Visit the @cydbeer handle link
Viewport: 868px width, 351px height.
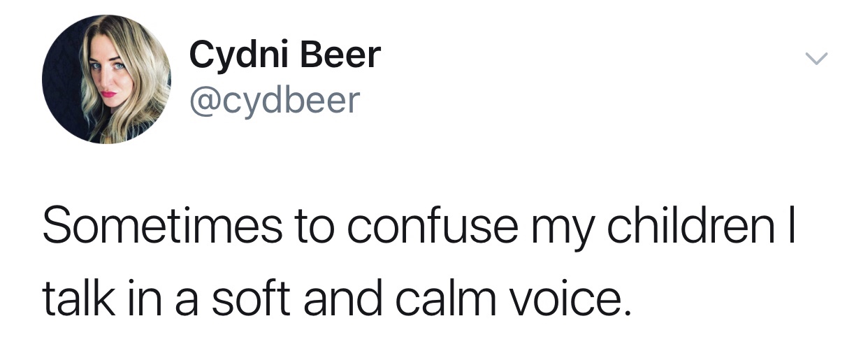[275, 101]
